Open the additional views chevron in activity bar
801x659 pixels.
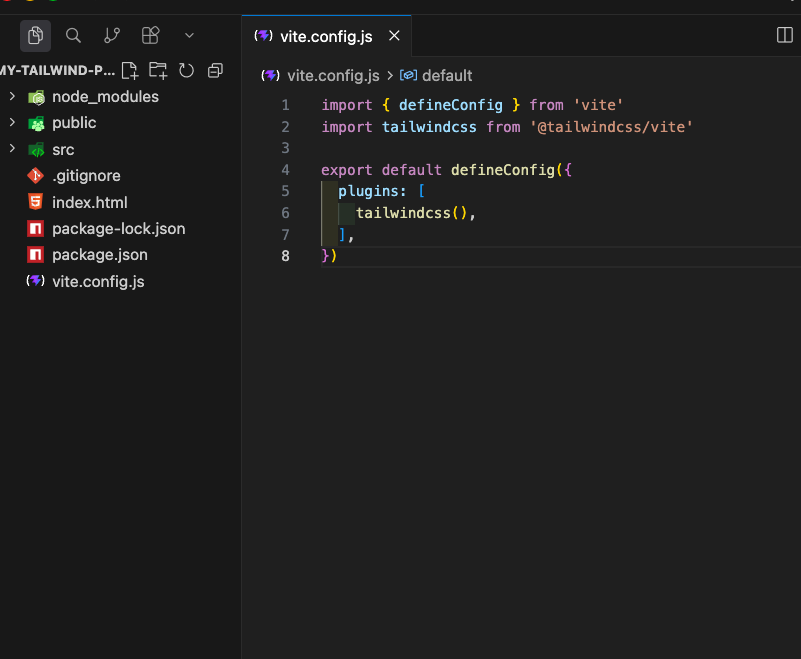click(188, 35)
